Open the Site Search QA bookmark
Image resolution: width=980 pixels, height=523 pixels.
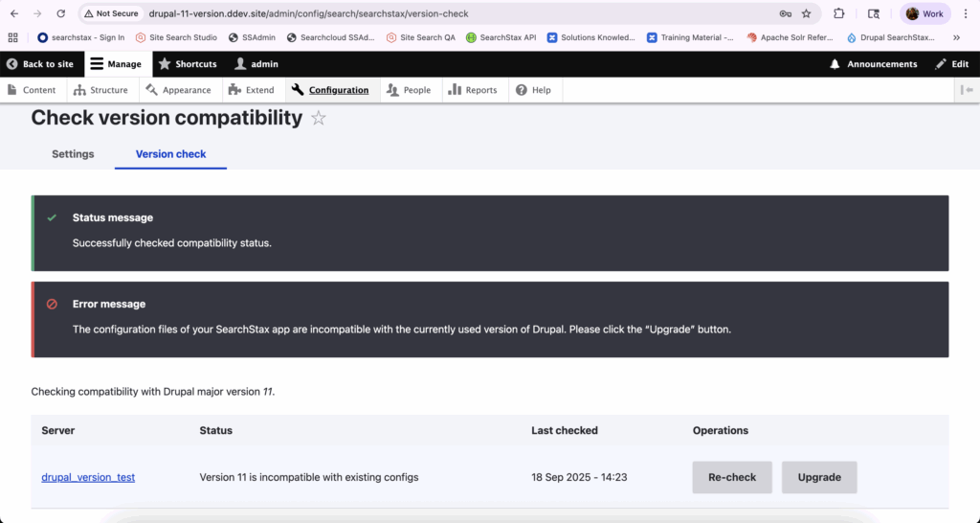point(421,37)
